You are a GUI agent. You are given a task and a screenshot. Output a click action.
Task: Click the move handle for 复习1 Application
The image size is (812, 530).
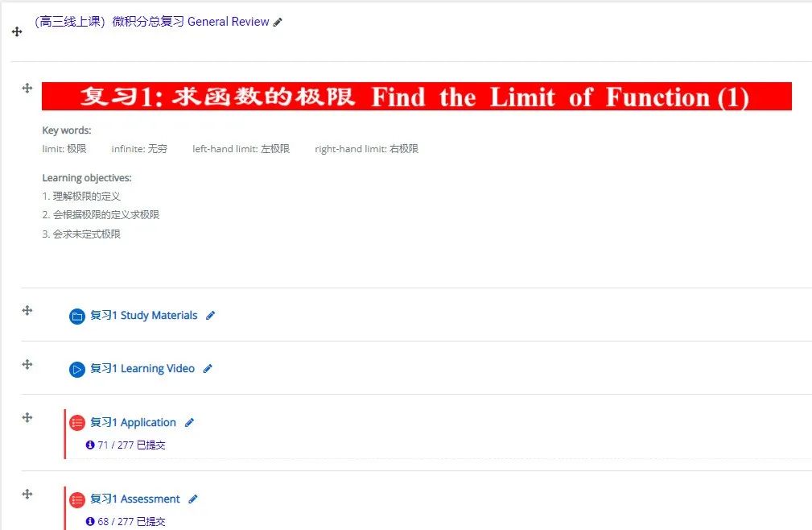tap(27, 417)
